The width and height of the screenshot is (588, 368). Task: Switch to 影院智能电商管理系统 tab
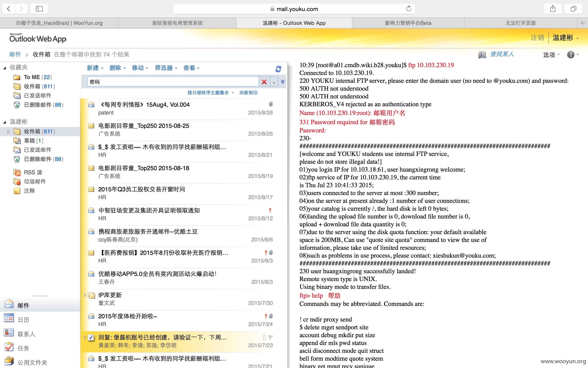coord(177,23)
